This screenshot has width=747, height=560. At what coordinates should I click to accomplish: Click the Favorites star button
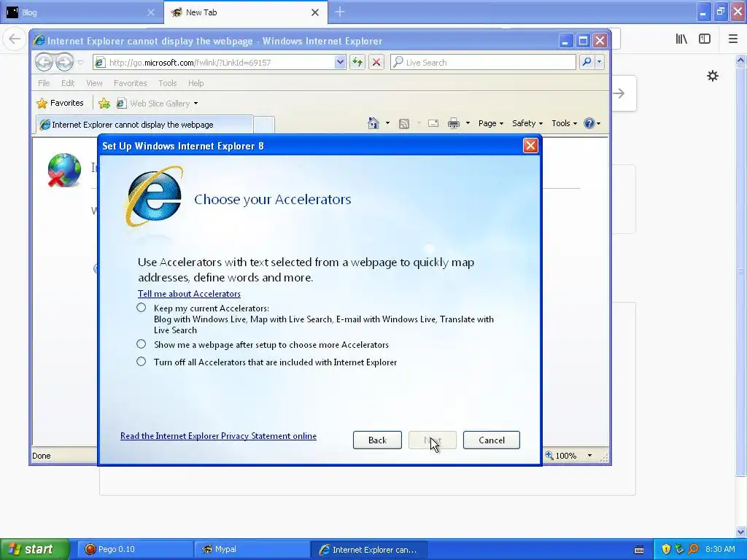tap(60, 103)
